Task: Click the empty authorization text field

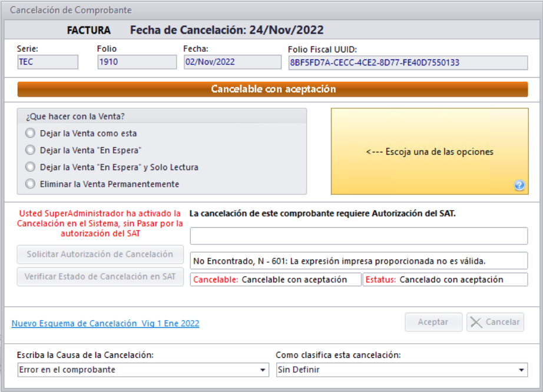Action: [359, 236]
